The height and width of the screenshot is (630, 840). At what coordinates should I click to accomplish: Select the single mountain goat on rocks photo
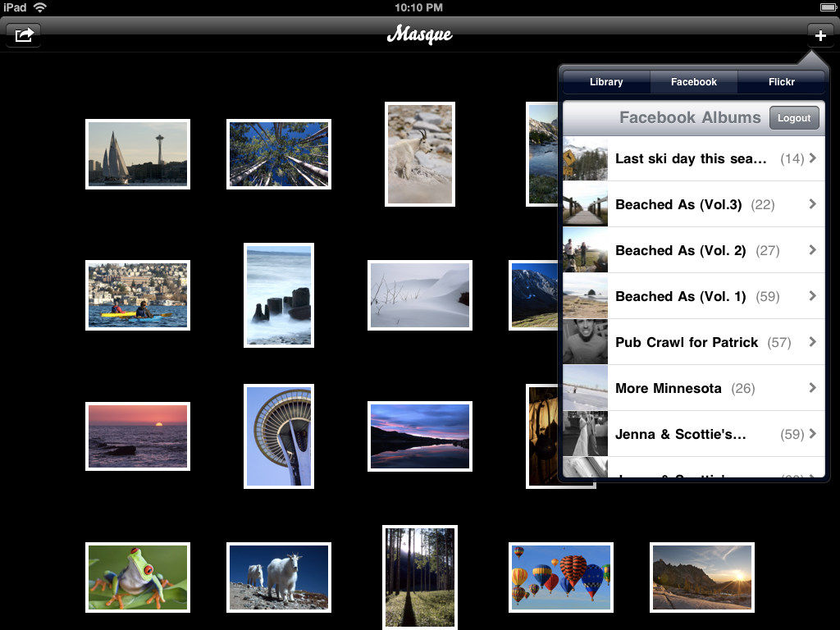pyautogui.click(x=420, y=154)
